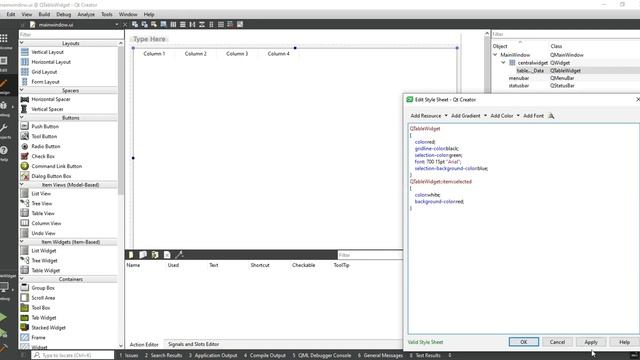Collapse Item Views (Model-Based) category
This screenshot has height=360, width=640.
click(x=22, y=184)
